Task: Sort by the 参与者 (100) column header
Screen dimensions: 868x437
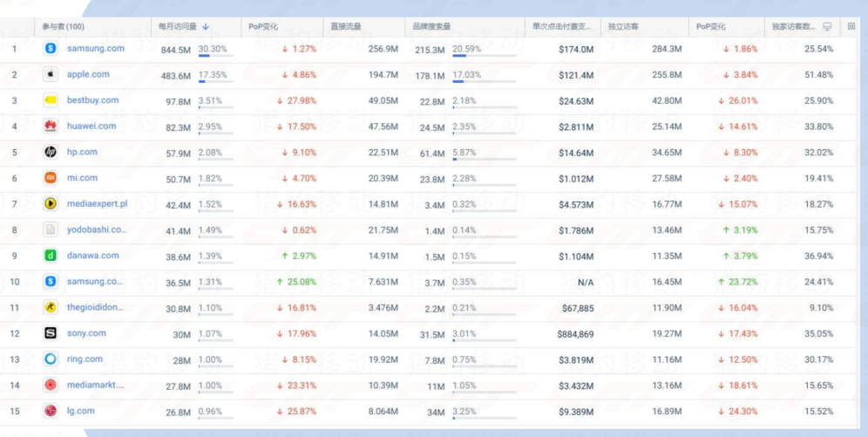Action: click(63, 26)
